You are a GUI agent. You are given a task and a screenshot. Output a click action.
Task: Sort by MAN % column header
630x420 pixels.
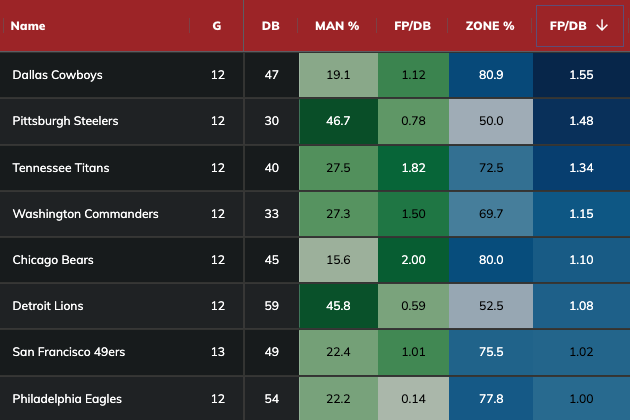(337, 26)
